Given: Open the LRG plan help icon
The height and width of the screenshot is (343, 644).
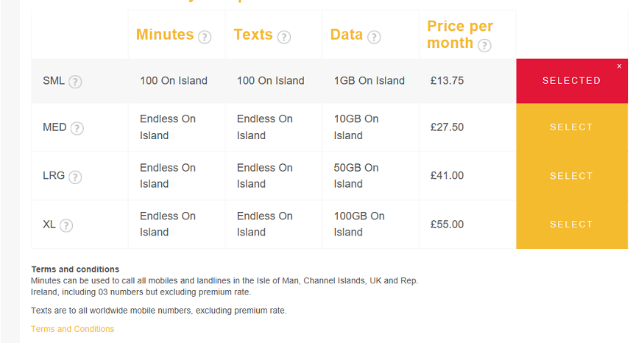Looking at the screenshot, I should pos(75,177).
